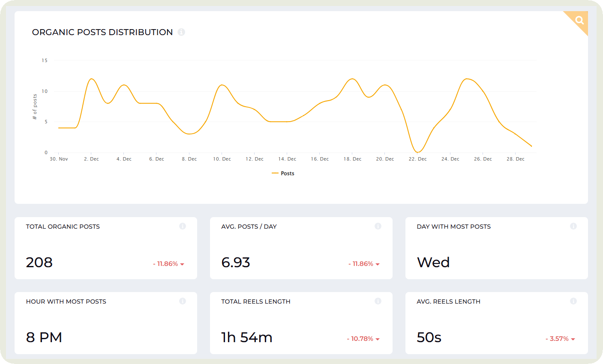This screenshot has width=603, height=364.
Task: Click the 6.93 average posts per day value
Action: tap(236, 262)
